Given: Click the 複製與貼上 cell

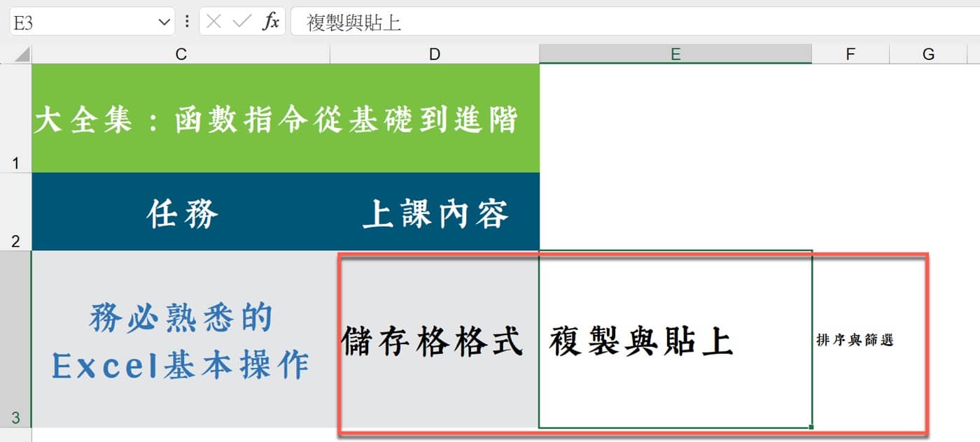Looking at the screenshot, I should (x=675, y=339).
